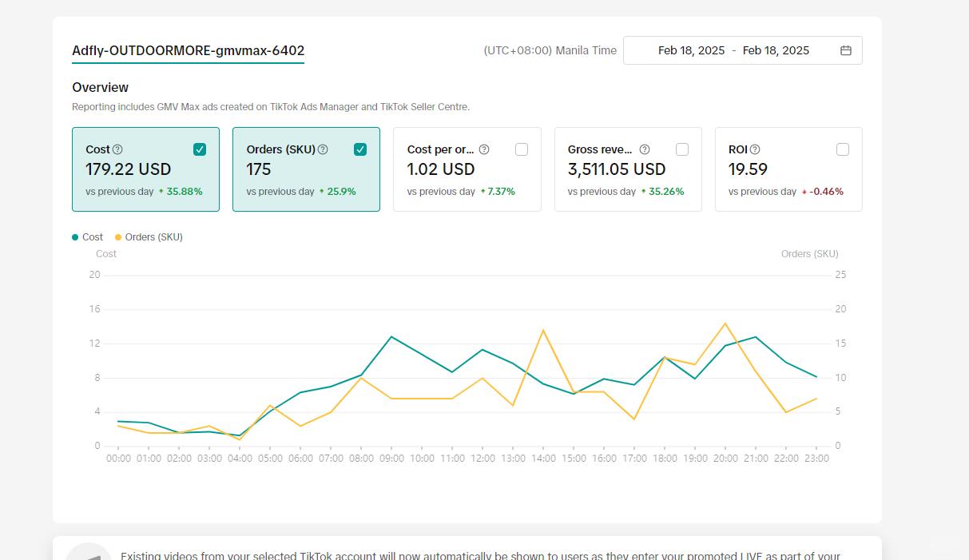969x560 pixels.
Task: Show help icon next to Cost per order
Action: point(484,149)
